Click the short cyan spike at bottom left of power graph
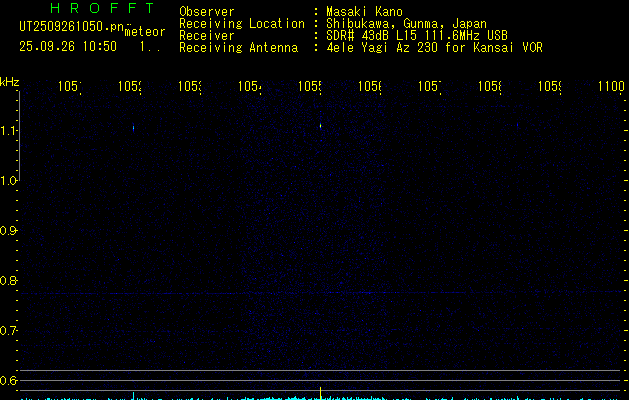 (x=134, y=396)
